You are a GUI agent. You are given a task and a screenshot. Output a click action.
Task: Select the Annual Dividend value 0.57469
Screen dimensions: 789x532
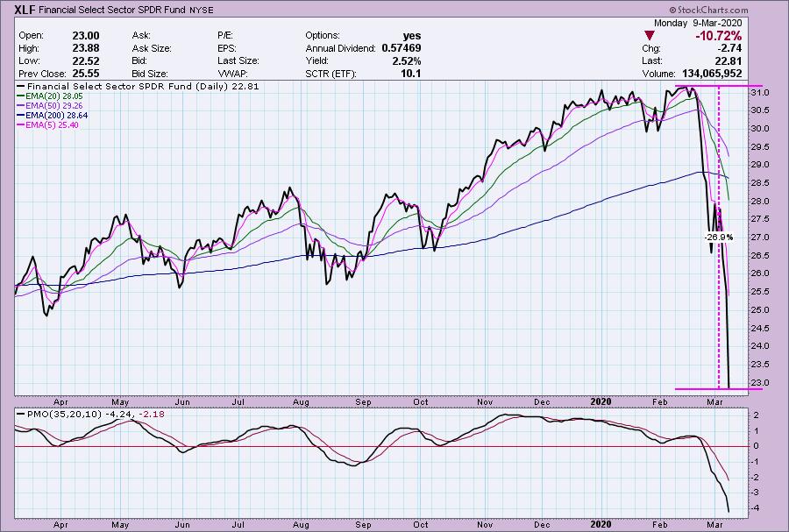[402, 48]
